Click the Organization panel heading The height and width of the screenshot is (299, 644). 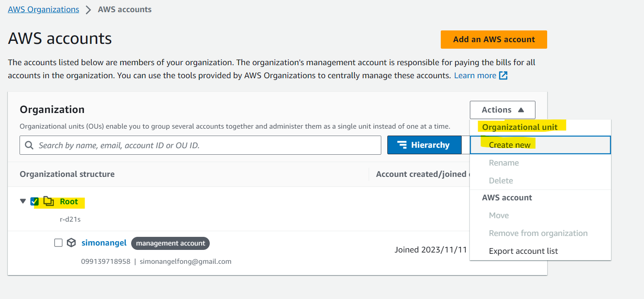(52, 110)
